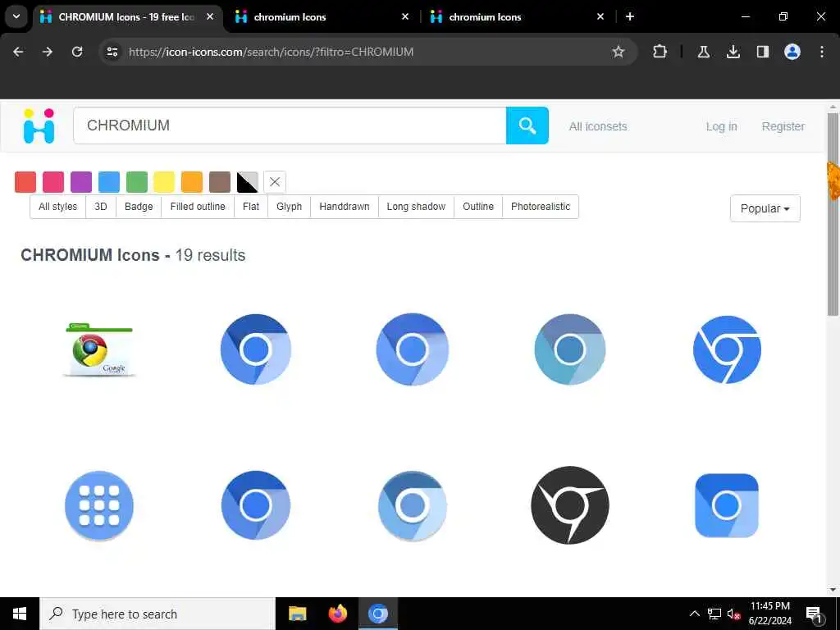Close the second chromium Icons tab
The height and width of the screenshot is (630, 840).
(x=405, y=16)
